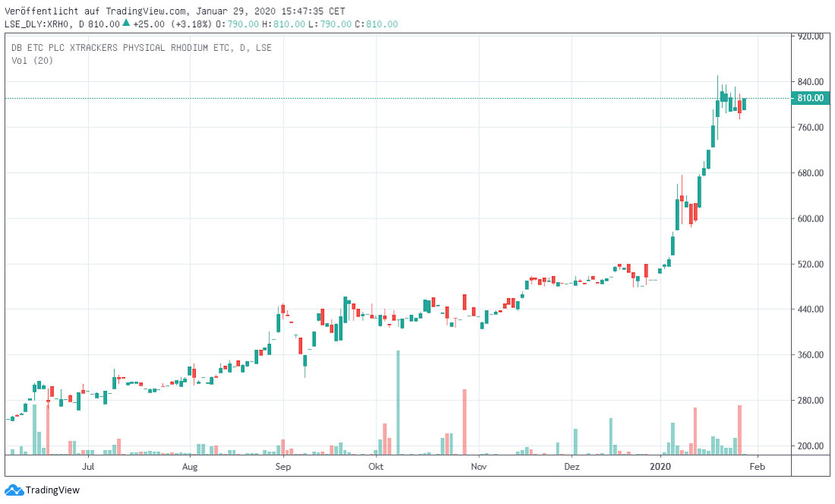This screenshot has height=504, width=835.
Task: Click the 280.00 price scale label
Action: click(811, 400)
